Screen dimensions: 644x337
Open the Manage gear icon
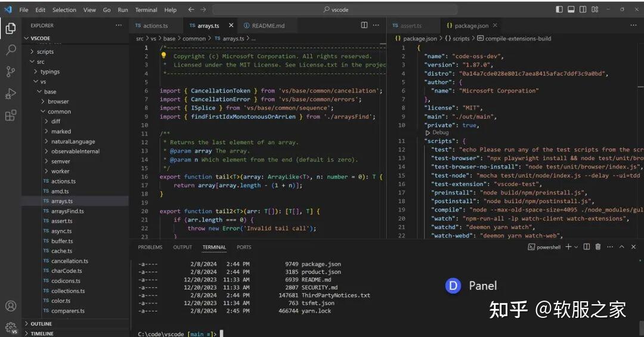[x=11, y=327]
